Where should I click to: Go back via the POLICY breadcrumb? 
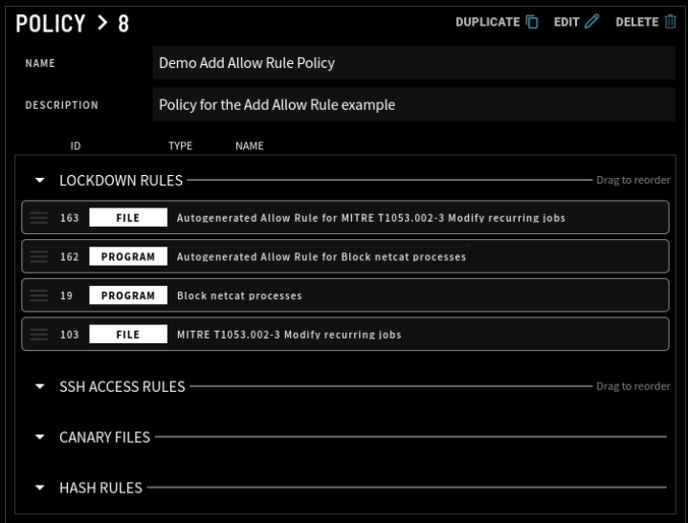pos(50,23)
